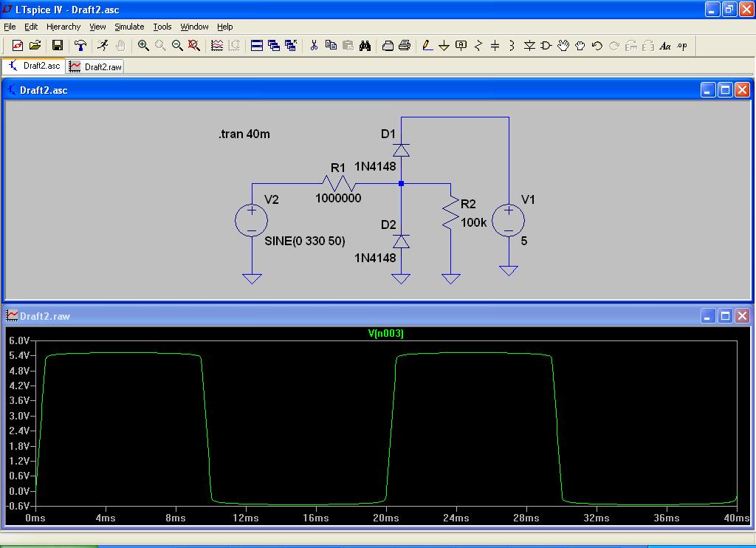Screen dimensions: 756x548
Task: Select the .tran 40m directive text
Action: (244, 134)
